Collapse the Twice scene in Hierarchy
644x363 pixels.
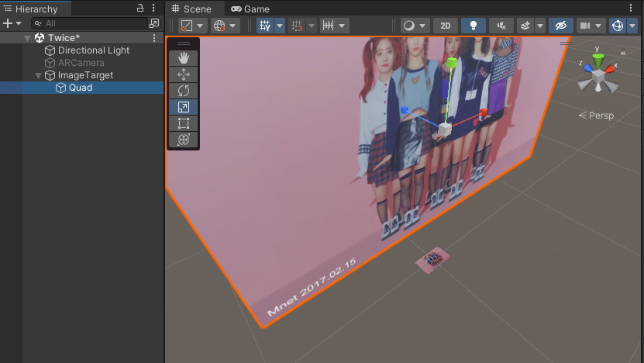point(28,38)
